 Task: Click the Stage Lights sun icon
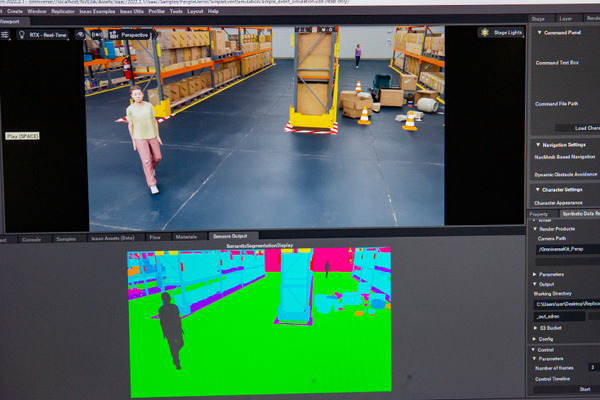coord(486,33)
